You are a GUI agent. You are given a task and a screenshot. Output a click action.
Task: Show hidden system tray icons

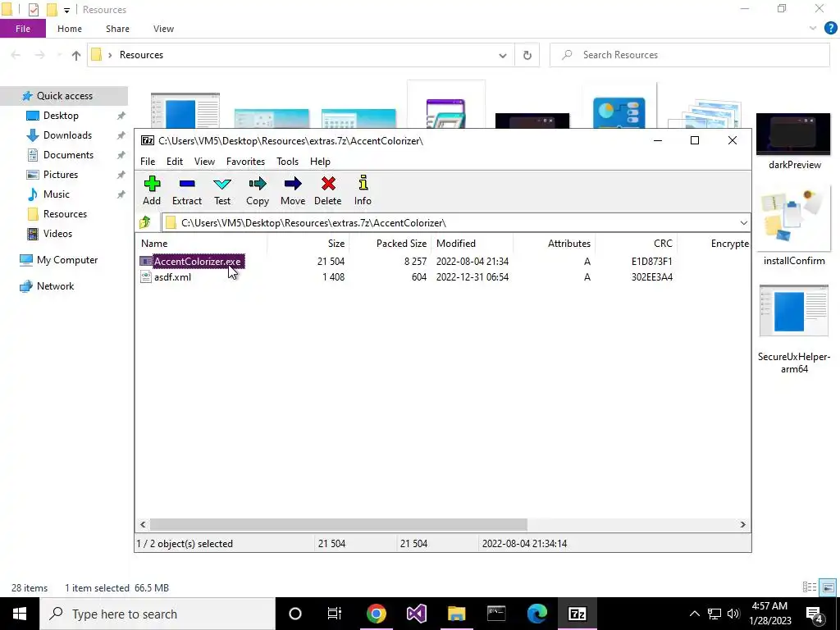click(694, 614)
